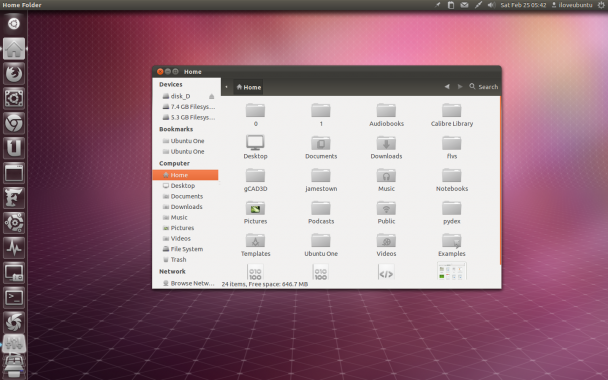
Task: Open the Dash home launcher icon
Action: point(14,24)
